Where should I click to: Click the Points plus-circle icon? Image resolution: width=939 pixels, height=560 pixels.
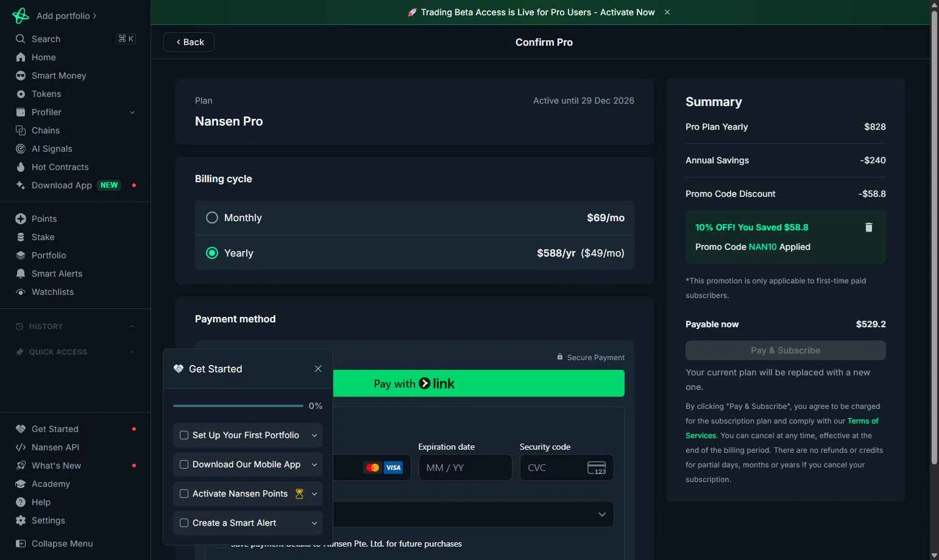tap(21, 219)
